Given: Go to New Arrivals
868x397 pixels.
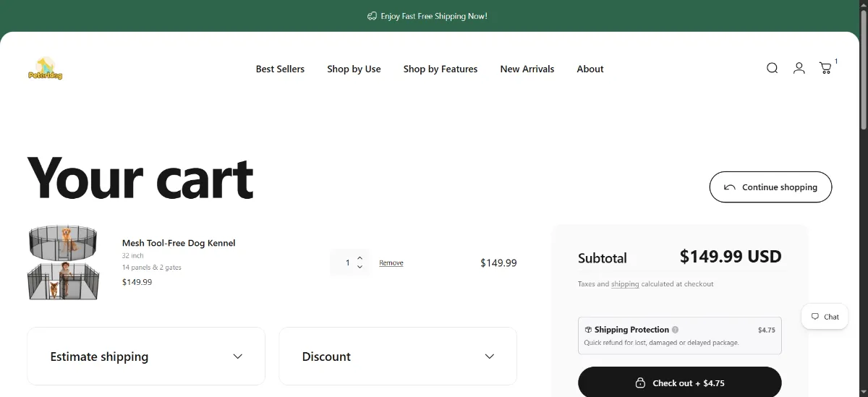Looking at the screenshot, I should pyautogui.click(x=527, y=69).
